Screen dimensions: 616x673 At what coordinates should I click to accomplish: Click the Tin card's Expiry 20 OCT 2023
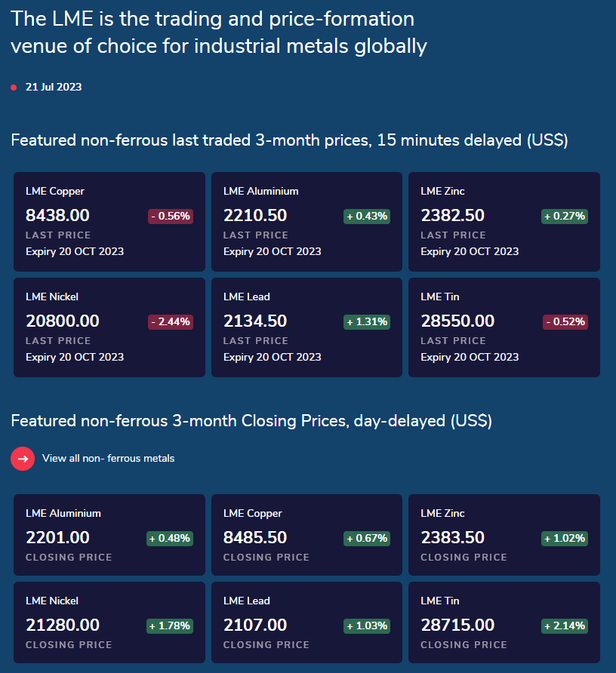[x=470, y=357]
